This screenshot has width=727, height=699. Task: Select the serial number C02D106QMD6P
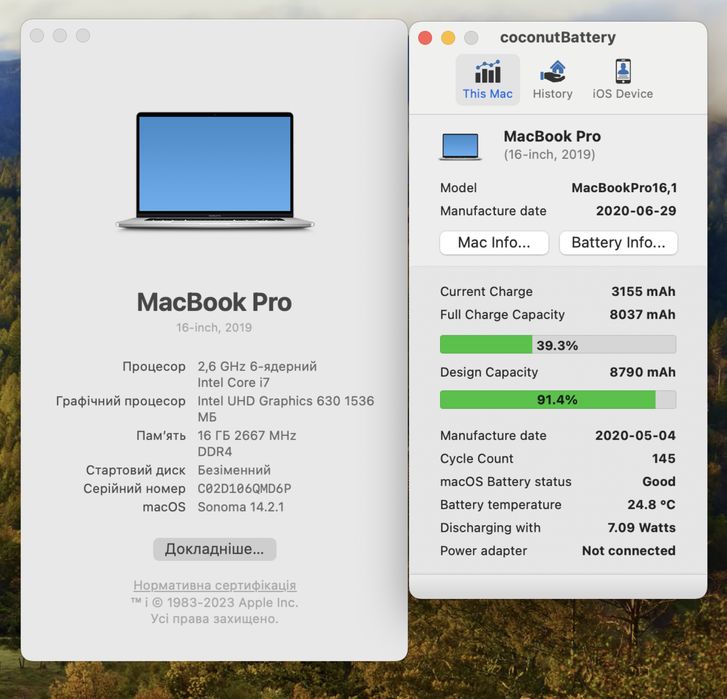(x=244, y=489)
